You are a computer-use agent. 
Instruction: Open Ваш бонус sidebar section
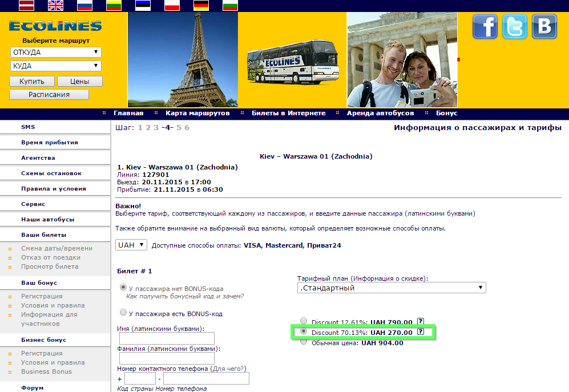[39, 283]
